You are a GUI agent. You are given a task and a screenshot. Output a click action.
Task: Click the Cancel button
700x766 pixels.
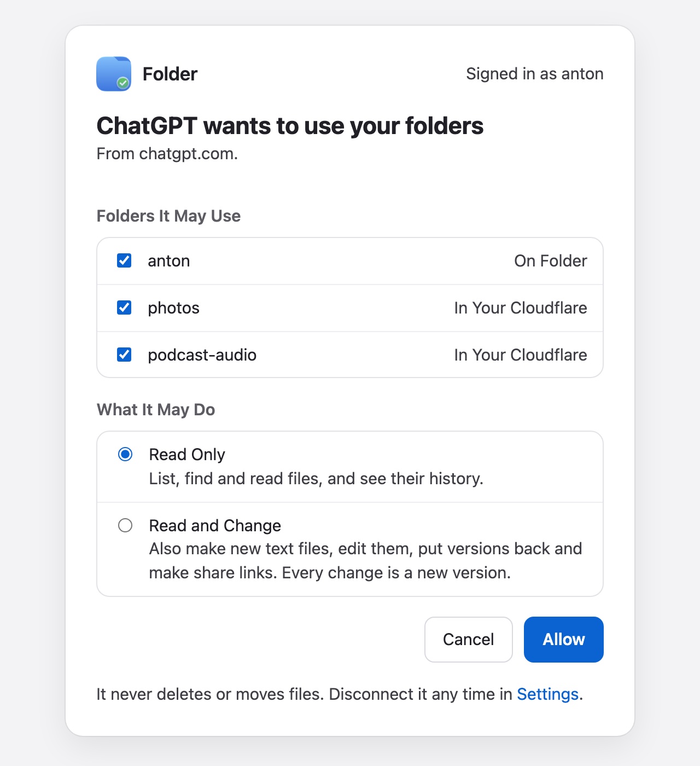click(469, 640)
